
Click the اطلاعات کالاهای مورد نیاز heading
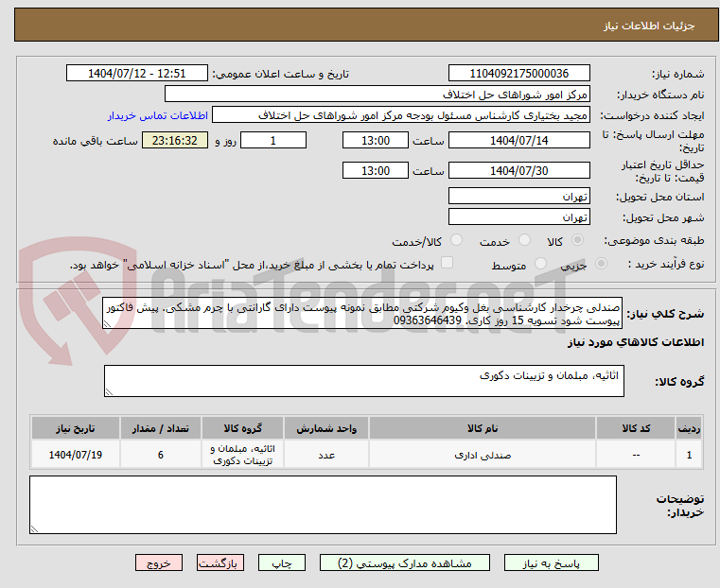tap(636, 342)
